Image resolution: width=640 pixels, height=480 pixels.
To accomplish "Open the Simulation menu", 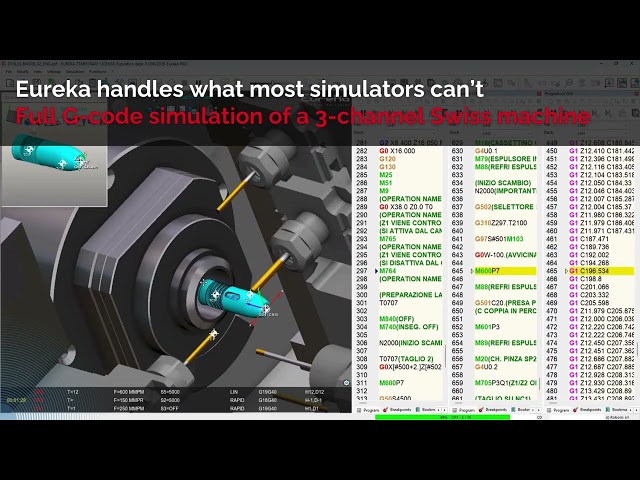I will click(x=75, y=72).
